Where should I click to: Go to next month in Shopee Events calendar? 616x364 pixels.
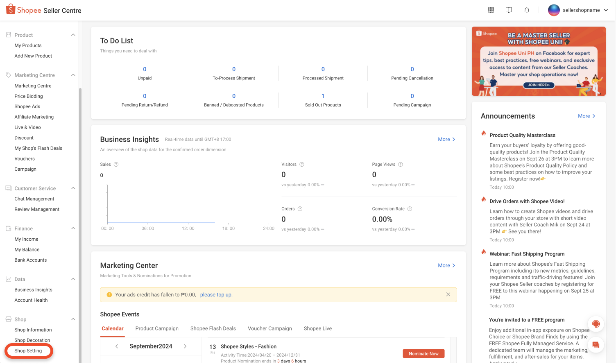pyautogui.click(x=185, y=346)
